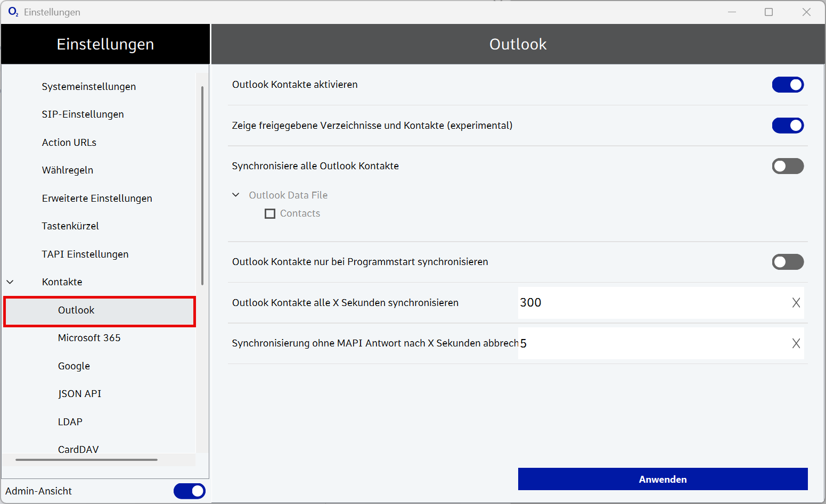The image size is (826, 504).
Task: Collapse the Outlook Data File tree
Action: (236, 195)
